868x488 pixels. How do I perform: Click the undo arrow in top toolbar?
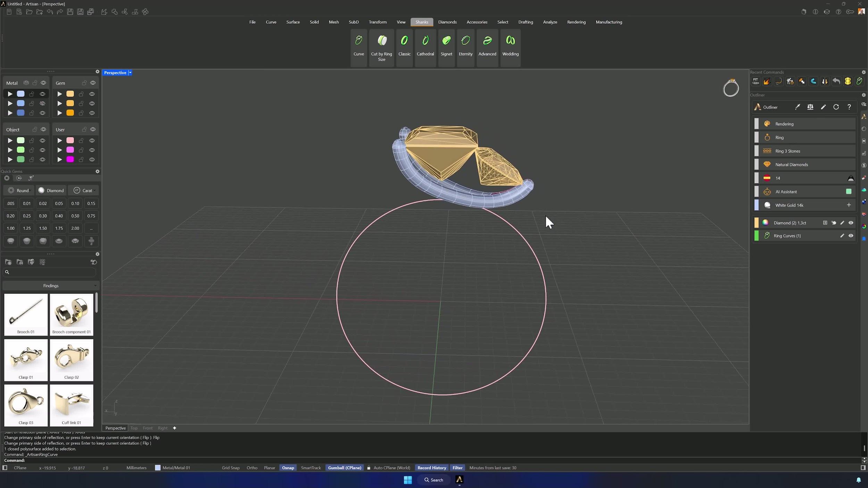click(x=50, y=12)
